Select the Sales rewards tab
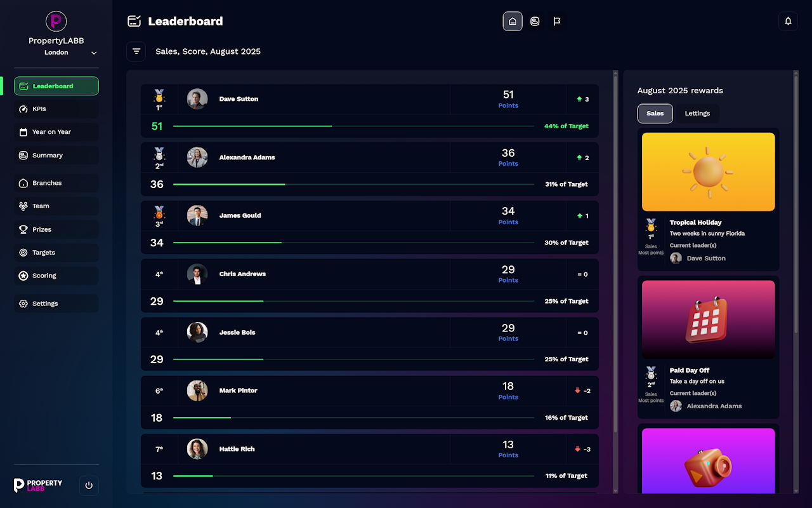 tap(655, 113)
